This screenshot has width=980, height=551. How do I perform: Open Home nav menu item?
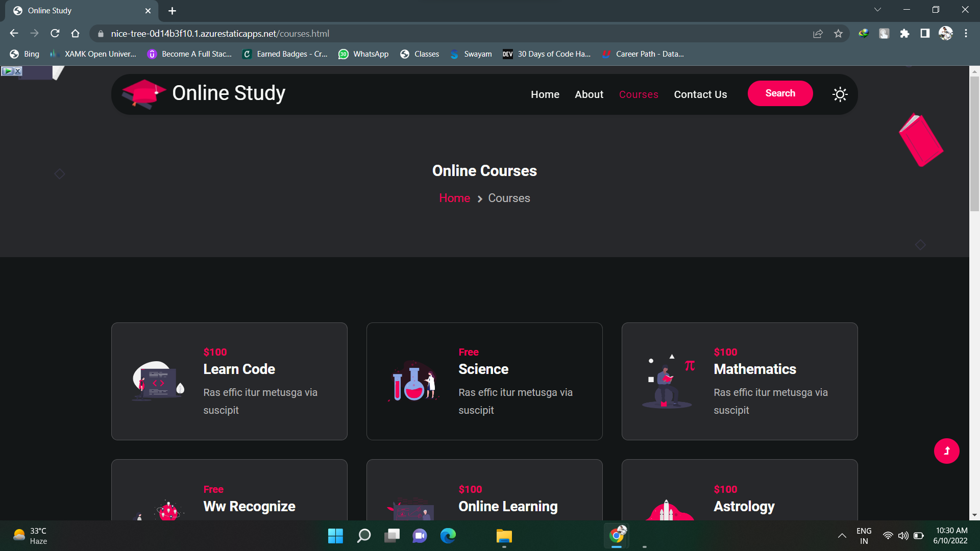click(x=545, y=94)
